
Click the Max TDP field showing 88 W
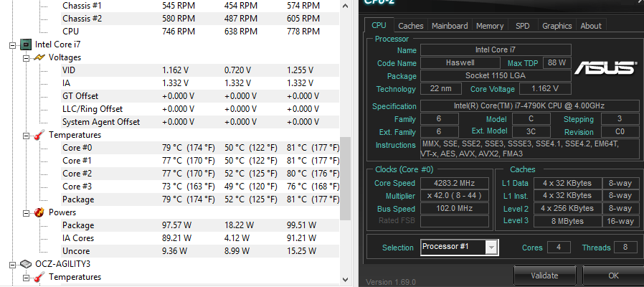[x=557, y=62]
